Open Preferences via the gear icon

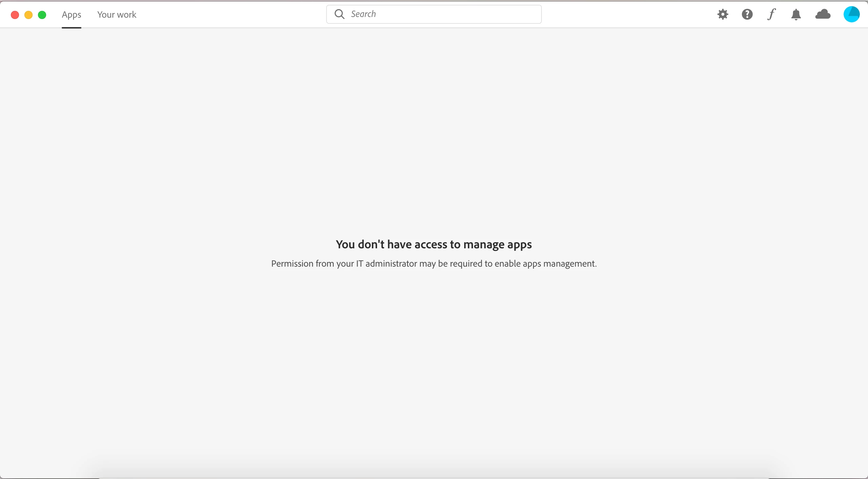pos(723,14)
